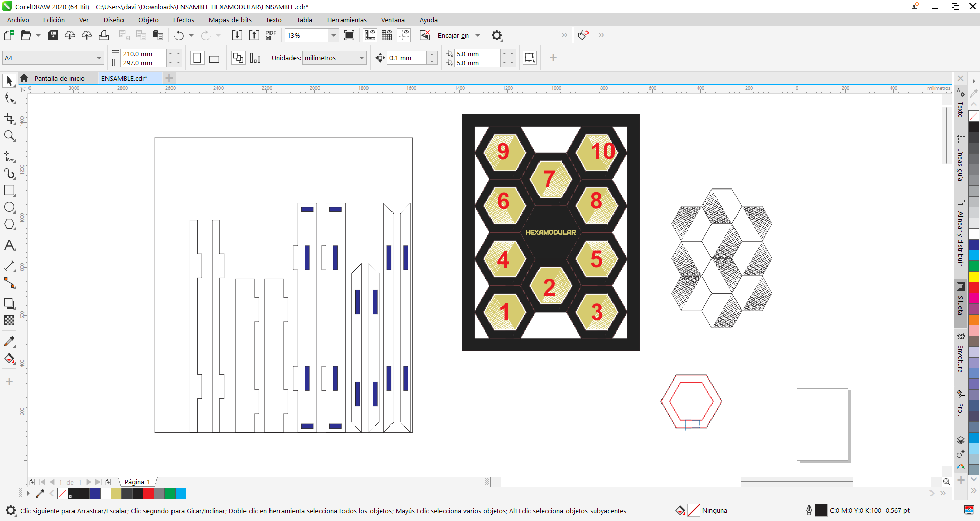Select the Ellipse tool

(9, 207)
